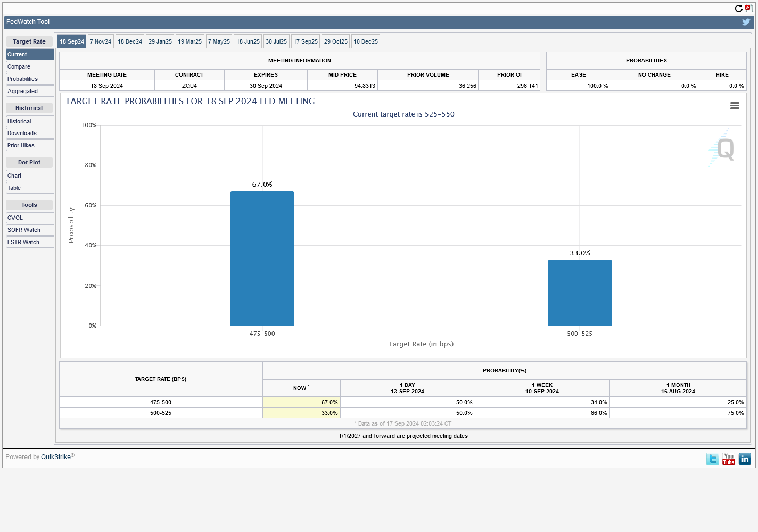
Task: Open the Twitter icon in footer
Action: 712,459
